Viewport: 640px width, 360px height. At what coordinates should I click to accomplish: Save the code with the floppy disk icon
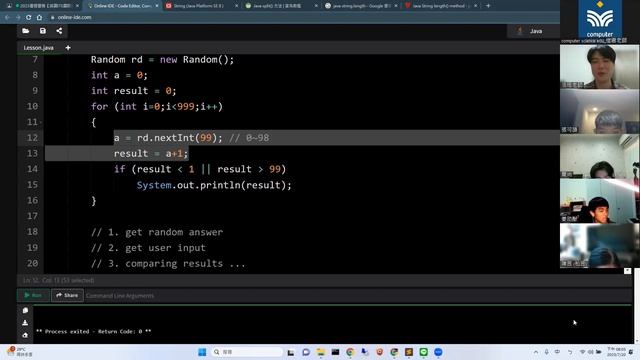coord(42,31)
